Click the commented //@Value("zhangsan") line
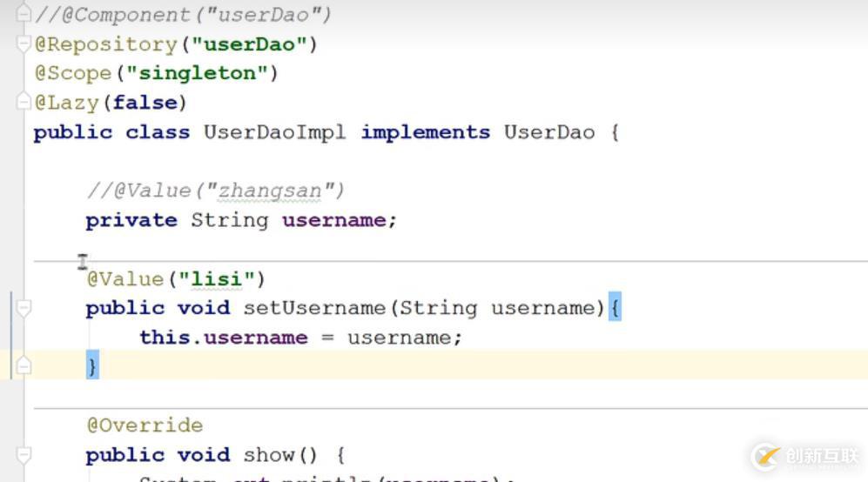 click(x=215, y=191)
